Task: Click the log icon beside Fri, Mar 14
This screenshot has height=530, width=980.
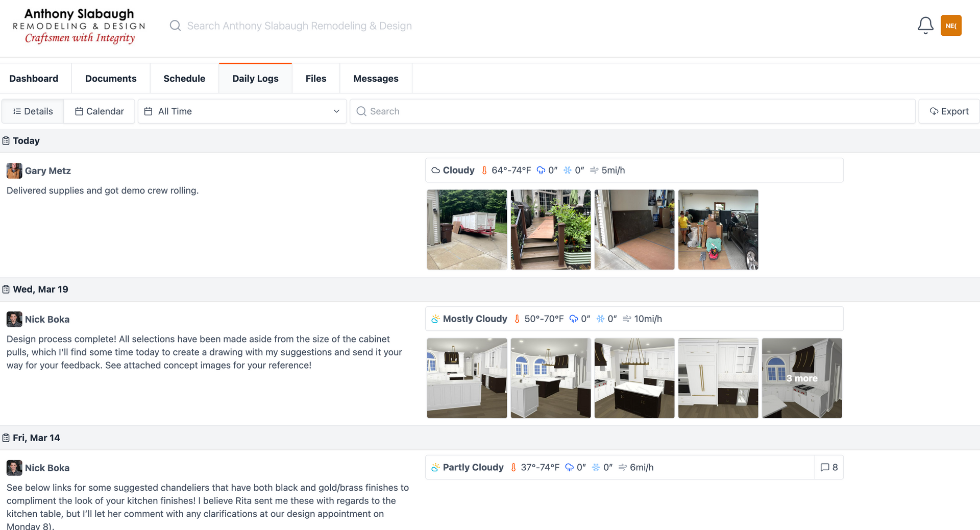Action: click(6, 438)
